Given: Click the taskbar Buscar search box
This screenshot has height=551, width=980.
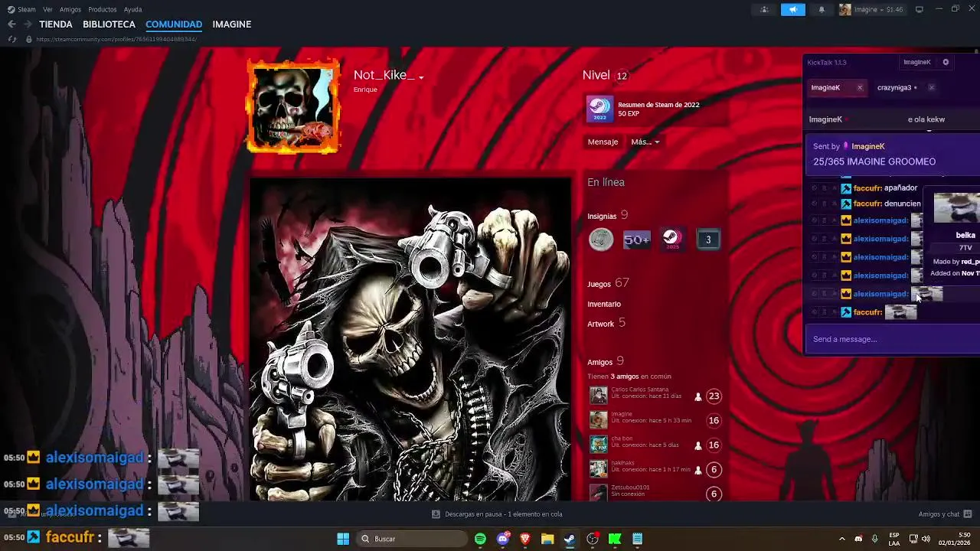Looking at the screenshot, I should [412, 539].
